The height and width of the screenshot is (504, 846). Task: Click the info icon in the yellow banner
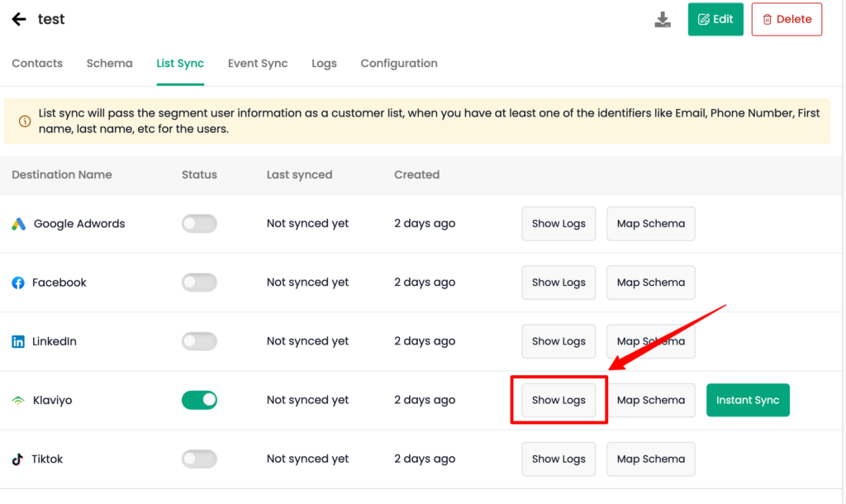click(x=25, y=121)
